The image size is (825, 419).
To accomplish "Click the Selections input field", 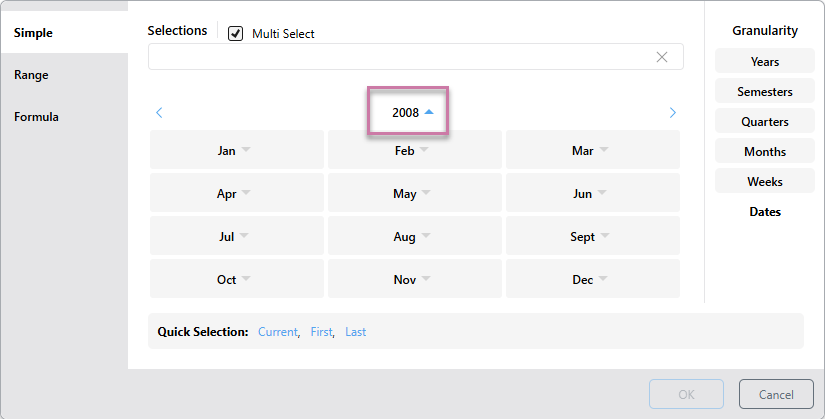I will point(400,57).
